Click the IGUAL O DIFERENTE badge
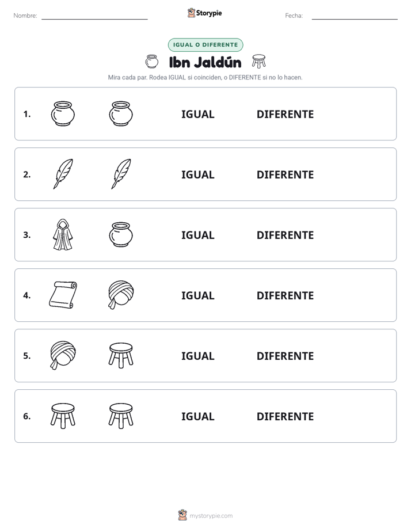Screen dimensions: 411x532 205,45
